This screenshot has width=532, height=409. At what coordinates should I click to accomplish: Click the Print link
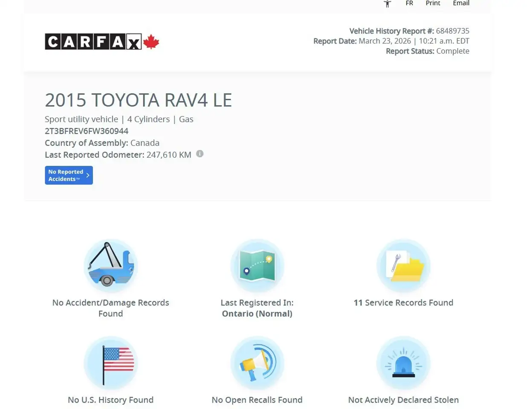[433, 3]
